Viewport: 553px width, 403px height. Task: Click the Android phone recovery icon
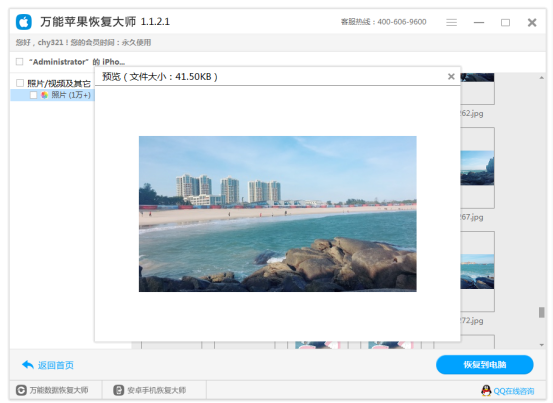(118, 390)
